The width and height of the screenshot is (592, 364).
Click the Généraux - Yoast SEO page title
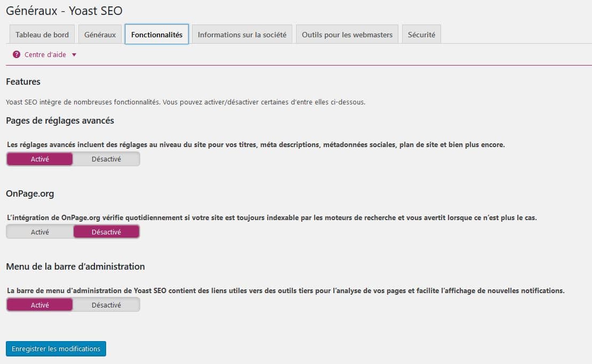pyautogui.click(x=64, y=11)
